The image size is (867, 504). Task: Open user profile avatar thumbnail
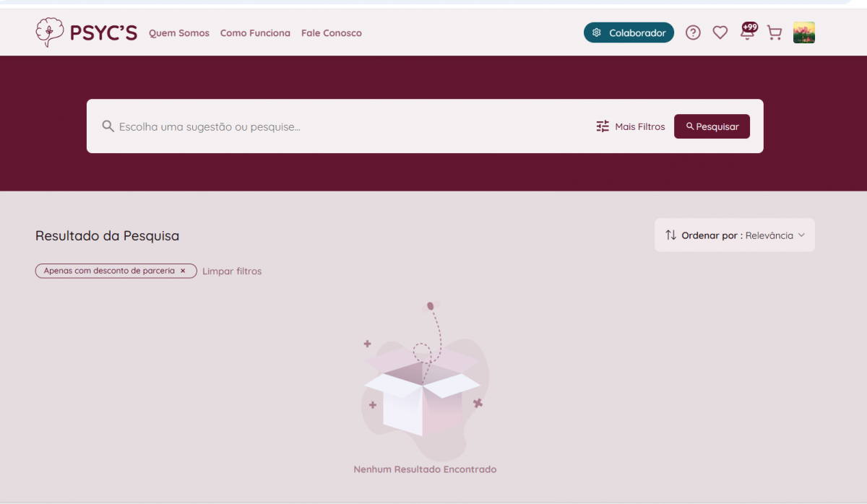click(804, 32)
